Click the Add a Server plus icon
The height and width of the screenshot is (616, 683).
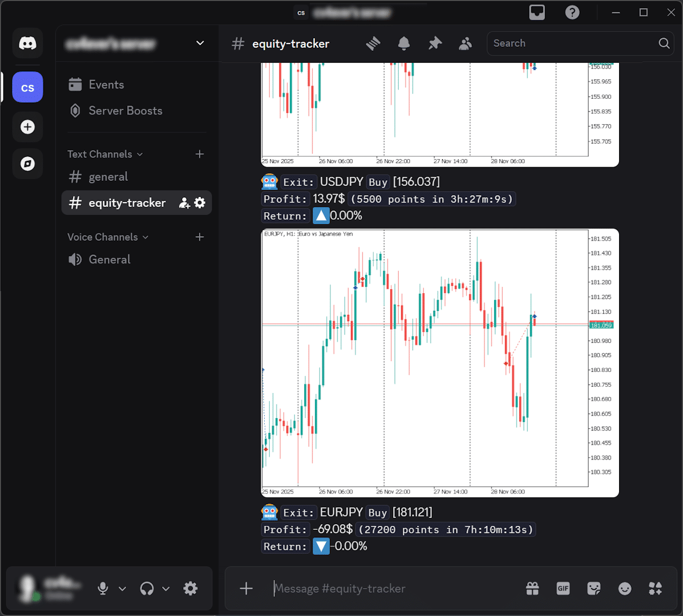coord(27,127)
